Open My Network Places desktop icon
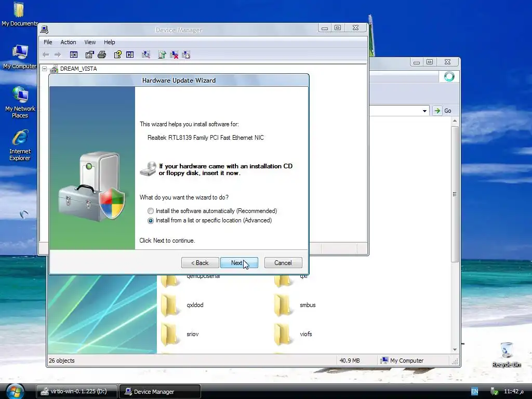The height and width of the screenshot is (399, 532). pos(20,102)
